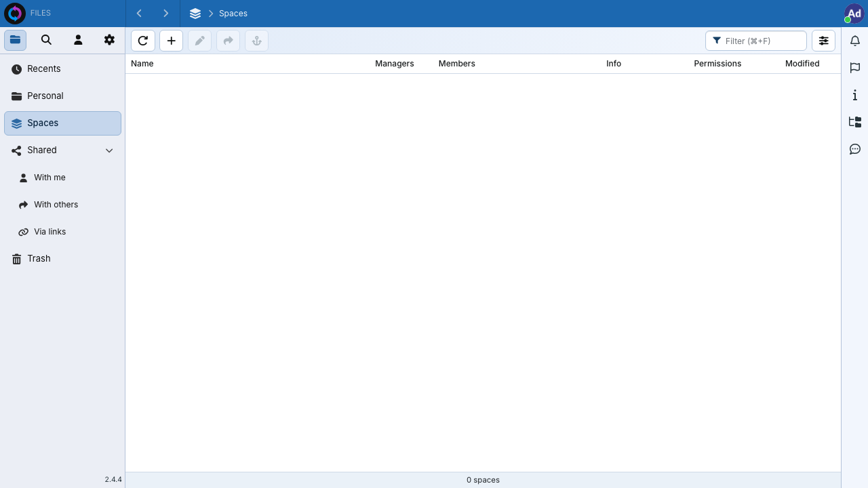The image size is (868, 488).
Task: Select Spaces in the sidebar
Action: 62,123
